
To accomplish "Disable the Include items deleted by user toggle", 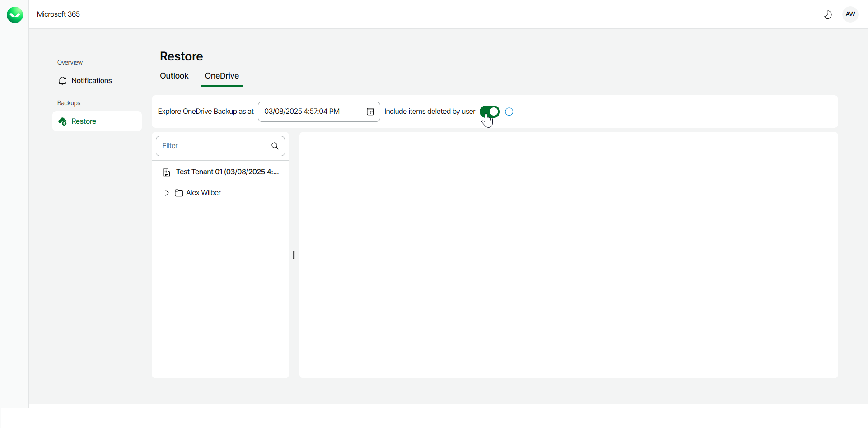I will pyautogui.click(x=490, y=112).
